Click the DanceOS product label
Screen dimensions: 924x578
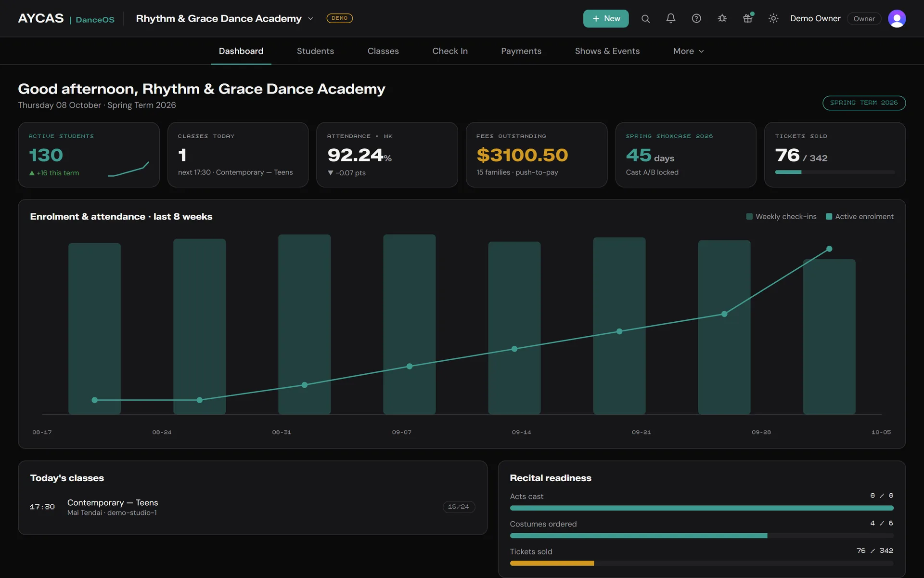coord(95,20)
